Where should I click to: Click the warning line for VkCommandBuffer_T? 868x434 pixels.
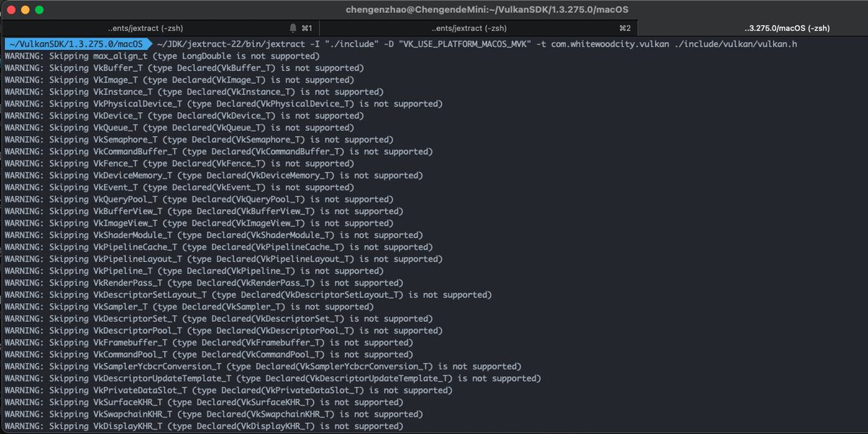click(x=218, y=152)
